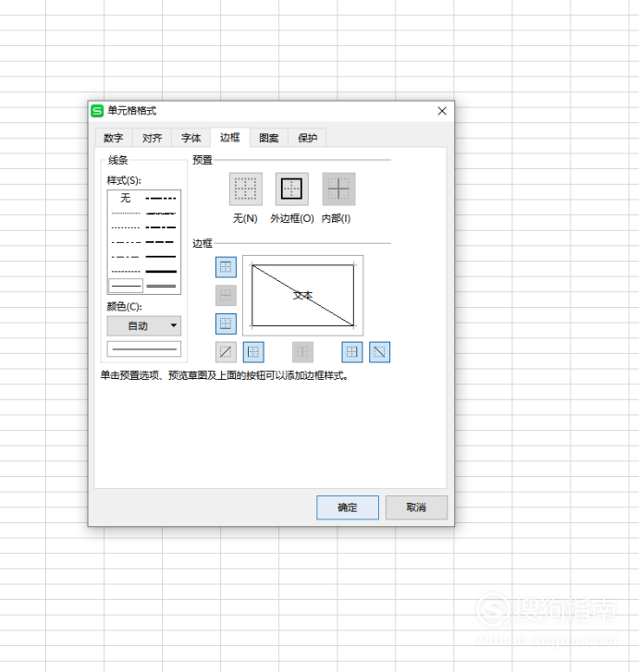Select the None (无) preset border icon
This screenshot has width=639, height=672.
246,189
